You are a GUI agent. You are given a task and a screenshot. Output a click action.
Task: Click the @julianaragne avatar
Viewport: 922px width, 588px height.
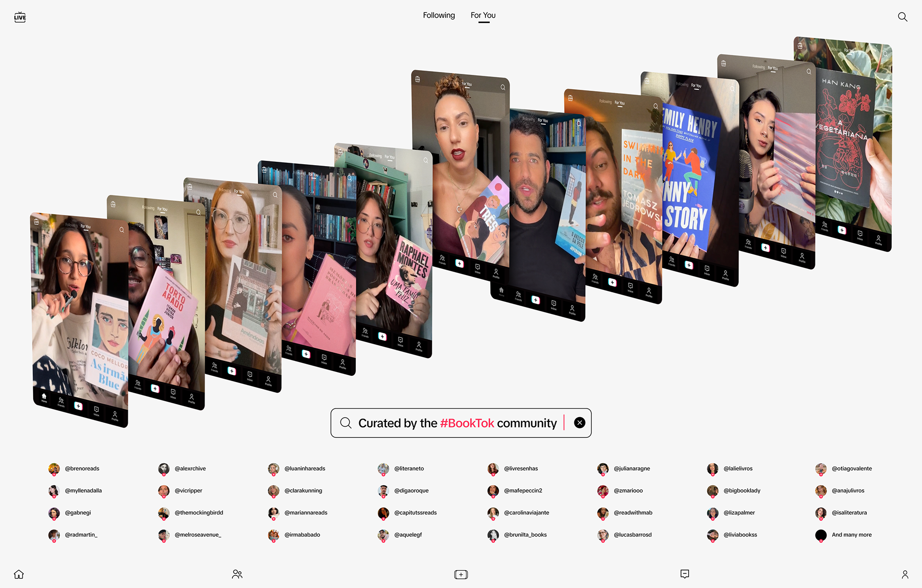tap(603, 468)
